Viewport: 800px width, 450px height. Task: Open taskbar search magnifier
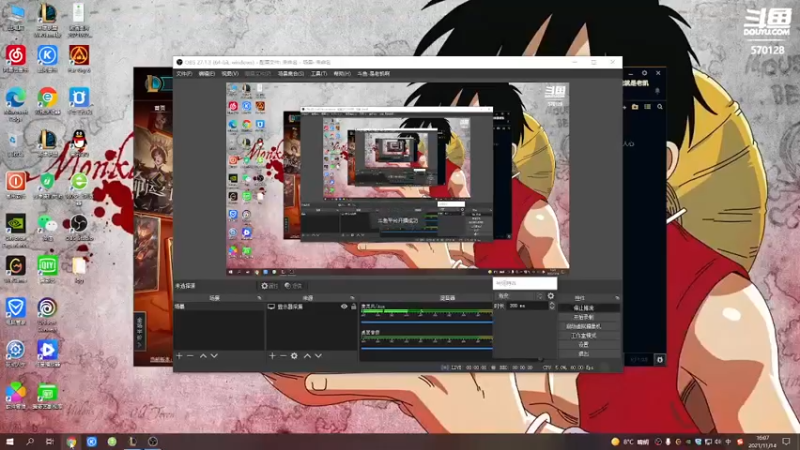[30, 441]
